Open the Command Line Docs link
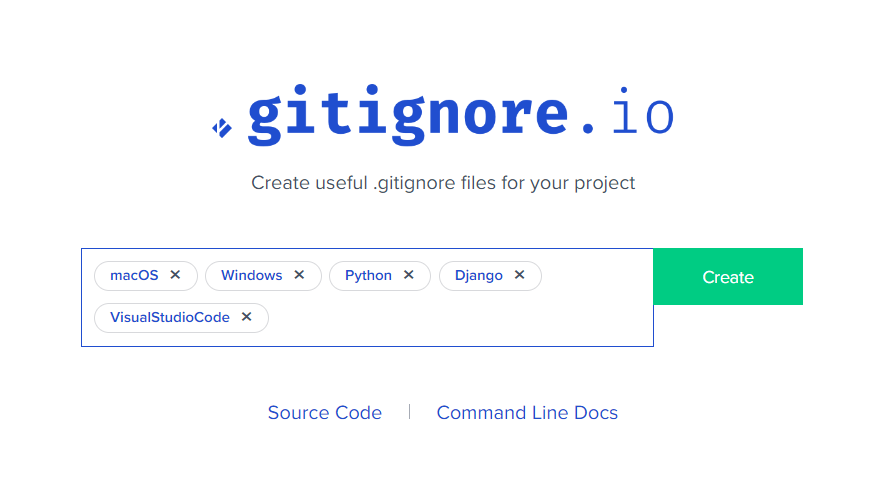 click(x=527, y=412)
